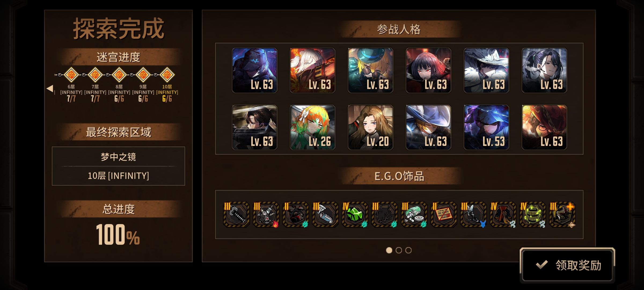Switch to the second page indicator dot
644x290 pixels.
[399, 250]
